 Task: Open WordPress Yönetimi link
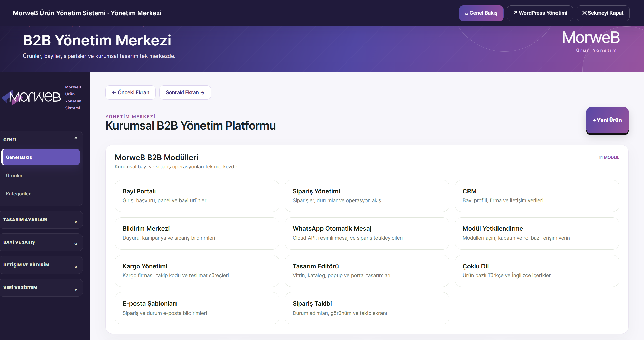click(540, 13)
